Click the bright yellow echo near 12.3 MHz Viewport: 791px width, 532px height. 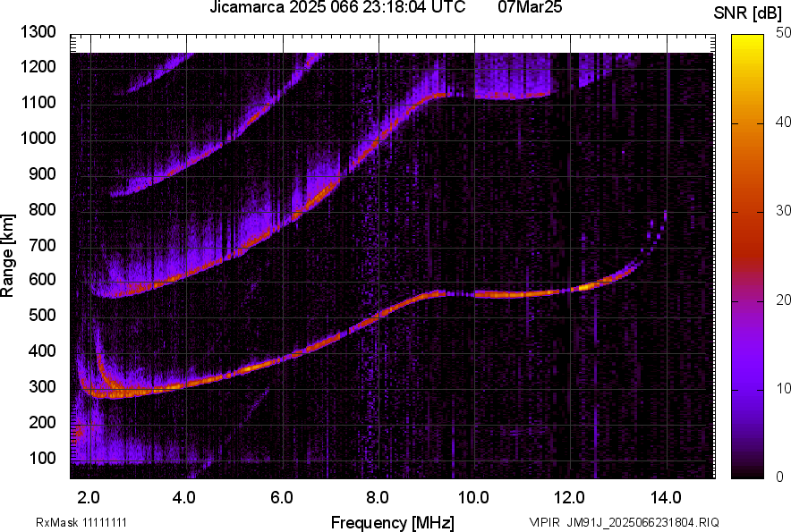(586, 287)
